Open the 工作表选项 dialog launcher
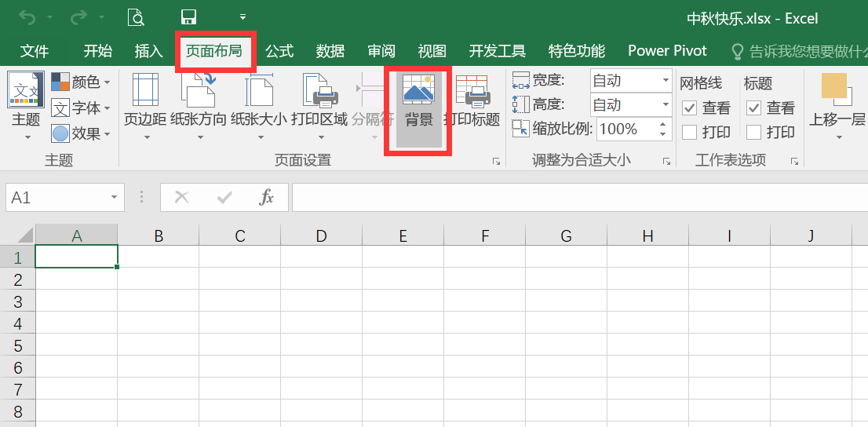Screen dimensions: 868x427 [x=794, y=161]
